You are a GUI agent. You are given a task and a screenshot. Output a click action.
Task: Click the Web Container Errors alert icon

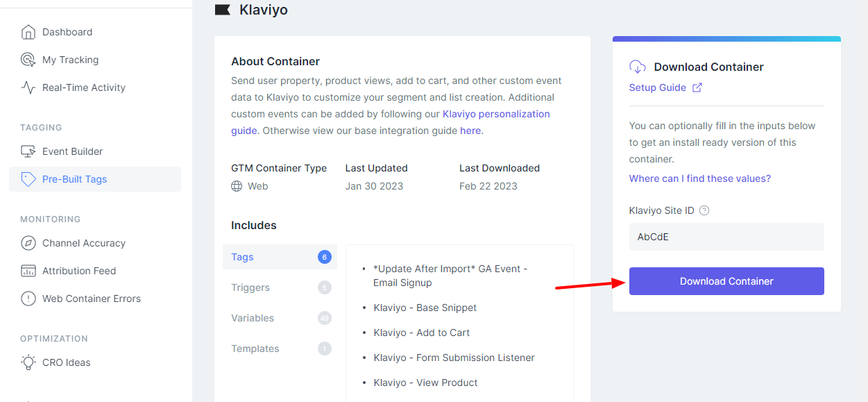[x=28, y=299]
